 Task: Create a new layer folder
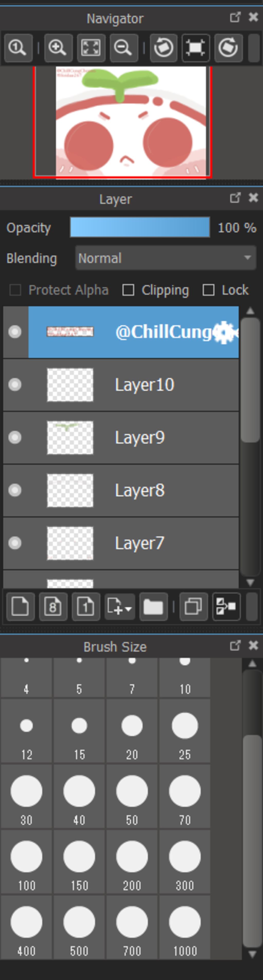(x=153, y=606)
